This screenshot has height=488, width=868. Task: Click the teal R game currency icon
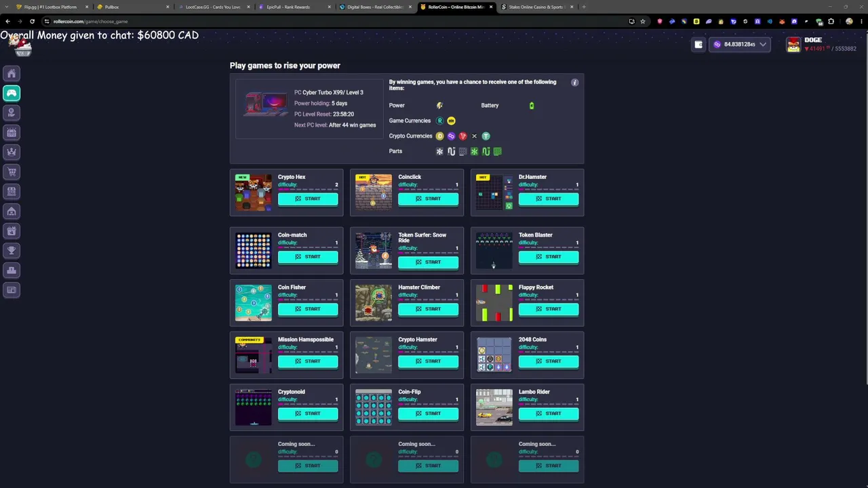pyautogui.click(x=439, y=121)
